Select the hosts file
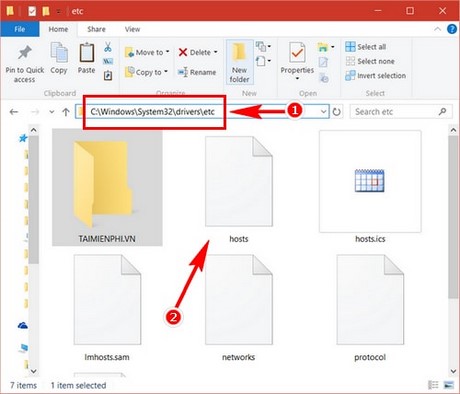The height and width of the screenshot is (394, 460). tap(239, 189)
